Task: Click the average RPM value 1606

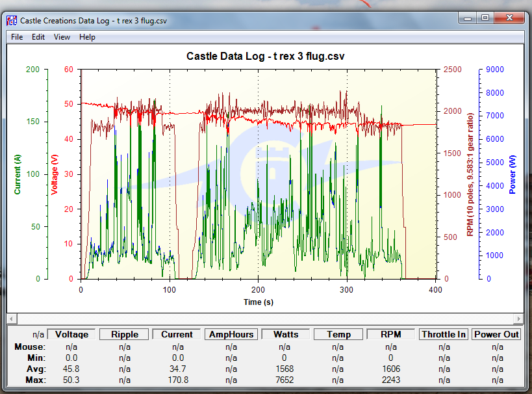Action: coord(391,369)
